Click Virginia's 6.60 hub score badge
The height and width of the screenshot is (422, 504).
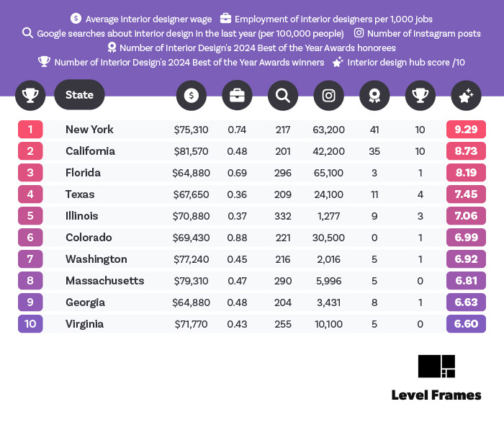pyautogui.click(x=466, y=324)
